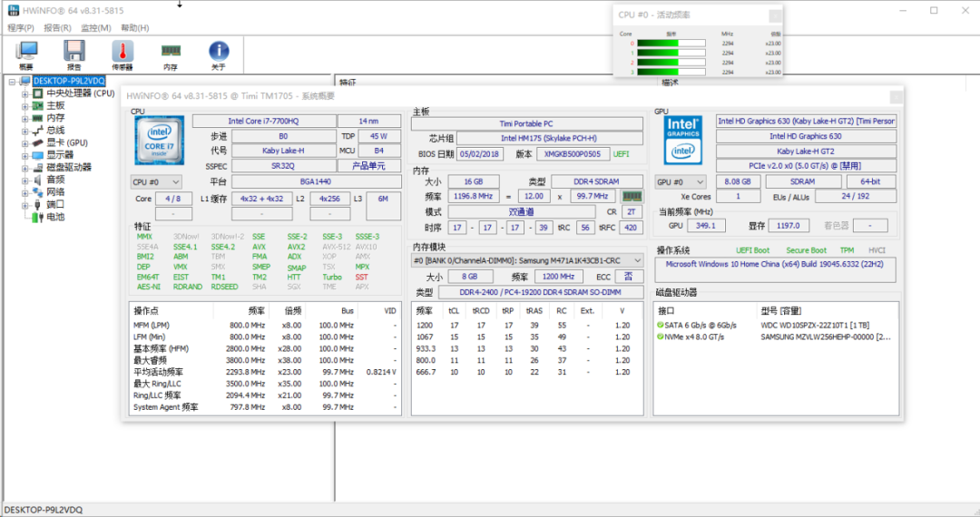Open the CPU #0 selector dropdown

click(156, 181)
